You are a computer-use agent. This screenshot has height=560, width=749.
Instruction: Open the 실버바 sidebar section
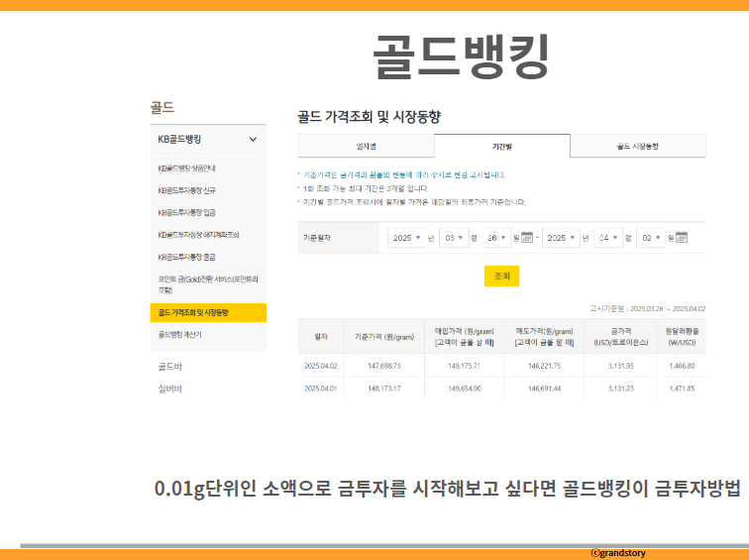tap(170, 389)
